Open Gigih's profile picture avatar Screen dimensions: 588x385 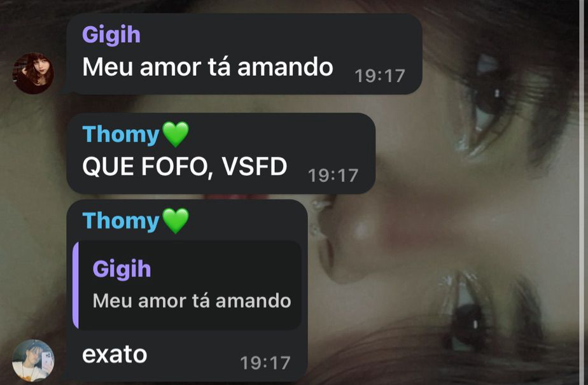click(33, 73)
